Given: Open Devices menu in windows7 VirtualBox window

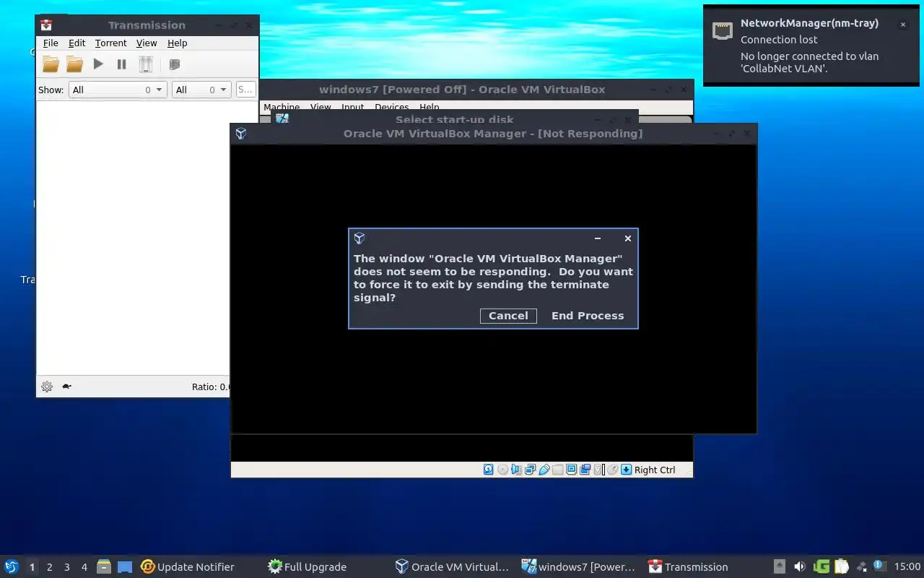Looking at the screenshot, I should (392, 107).
